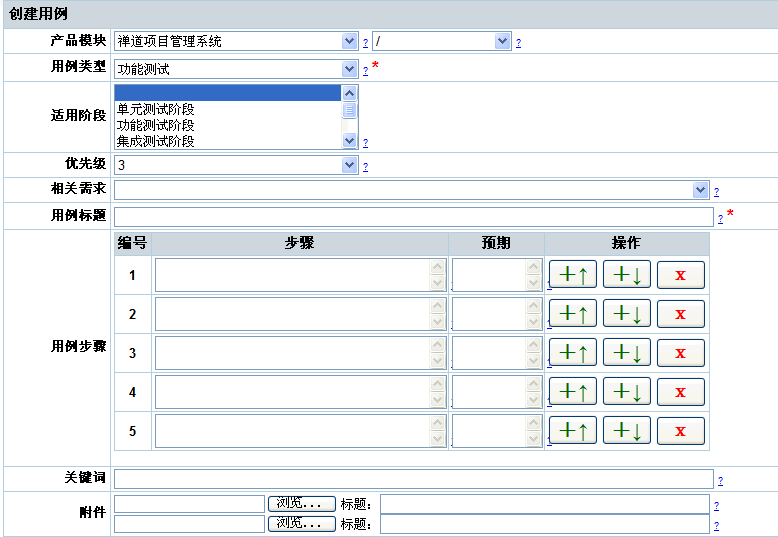Focus the step 4 预期 textarea
The height and width of the screenshot is (537, 778).
tap(497, 392)
